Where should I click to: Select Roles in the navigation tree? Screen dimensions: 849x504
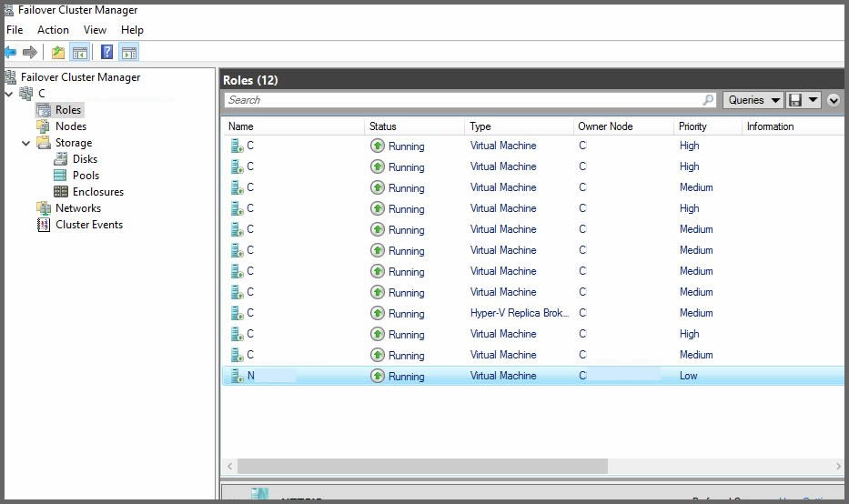(68, 110)
